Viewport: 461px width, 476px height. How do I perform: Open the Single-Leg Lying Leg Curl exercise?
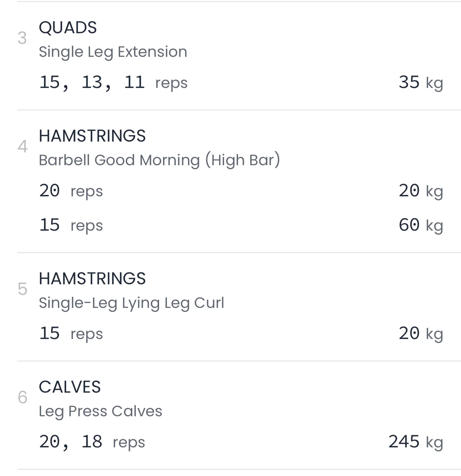coord(132,303)
